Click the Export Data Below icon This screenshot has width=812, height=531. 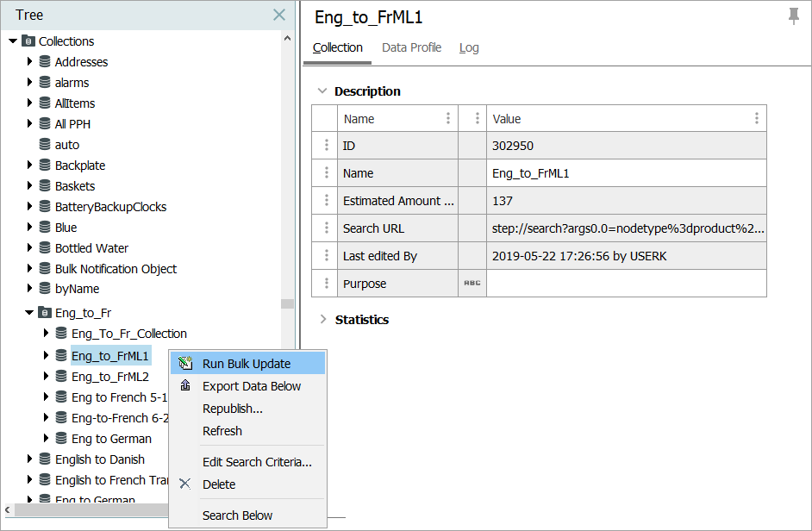[x=184, y=386]
